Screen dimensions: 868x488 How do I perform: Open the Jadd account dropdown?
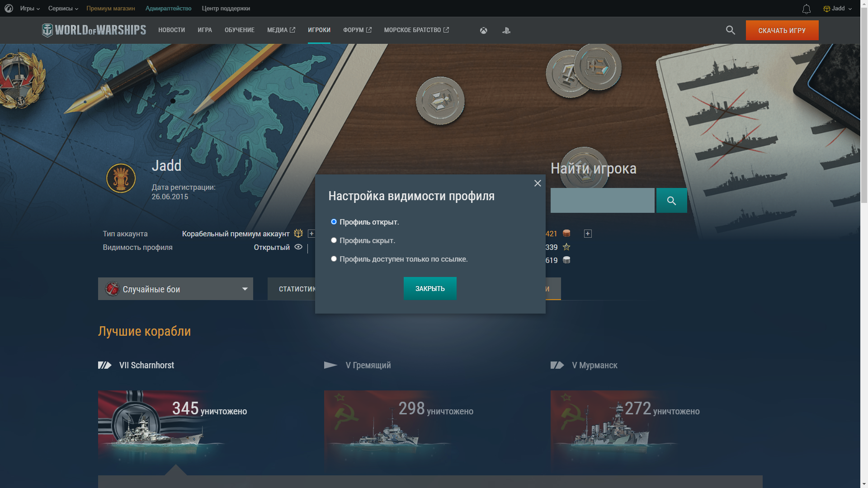click(x=837, y=9)
